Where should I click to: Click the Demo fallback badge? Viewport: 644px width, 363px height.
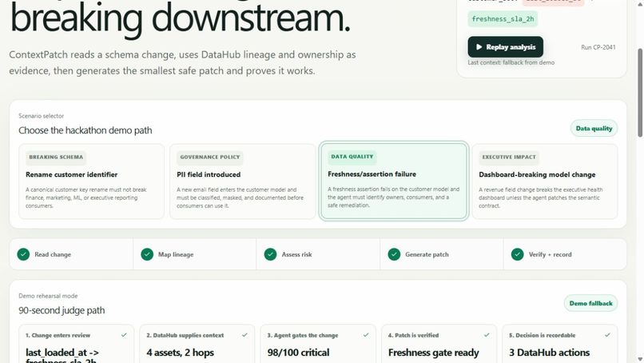(x=590, y=303)
